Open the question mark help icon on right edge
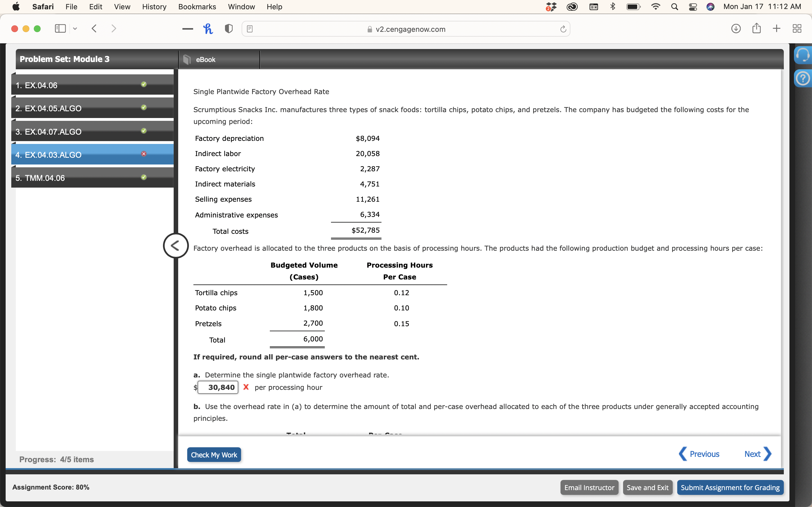 (x=803, y=78)
